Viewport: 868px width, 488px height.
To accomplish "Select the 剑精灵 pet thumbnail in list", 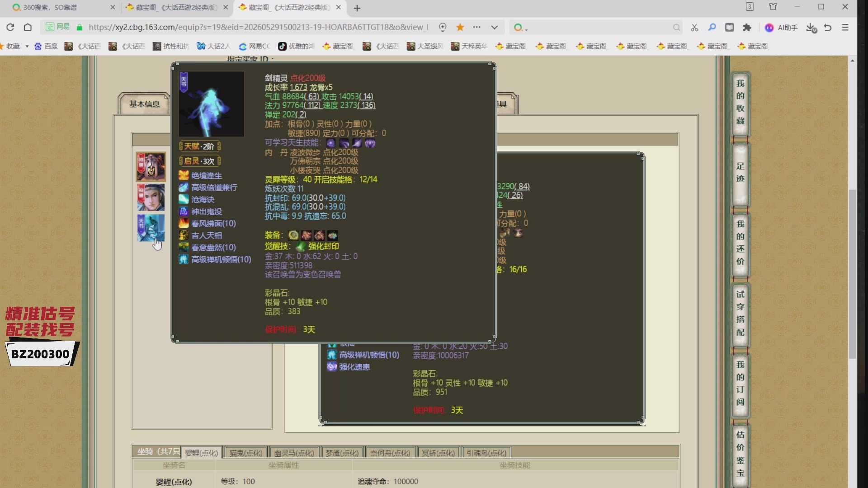I will pos(151,228).
